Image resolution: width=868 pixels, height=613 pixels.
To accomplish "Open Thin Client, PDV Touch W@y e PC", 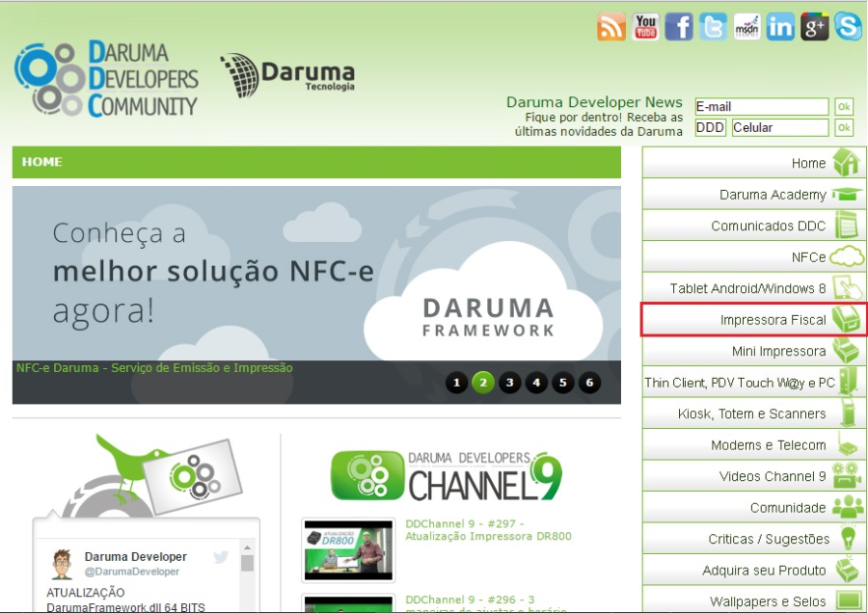I will click(754, 383).
